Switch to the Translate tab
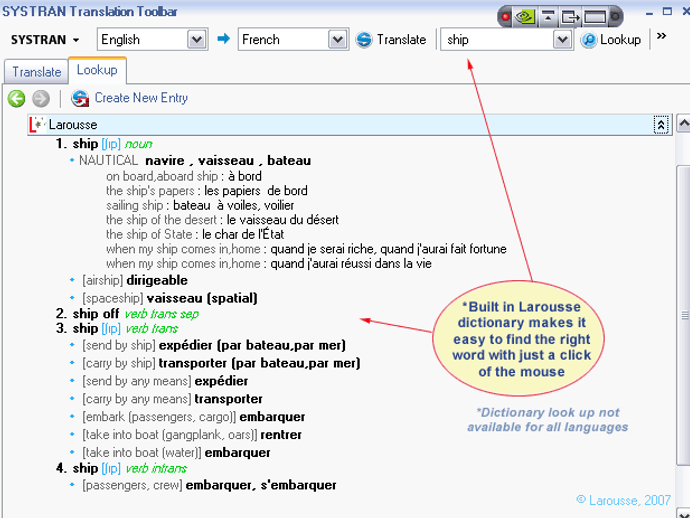Viewport: 690px width, 518px height. 37,72
